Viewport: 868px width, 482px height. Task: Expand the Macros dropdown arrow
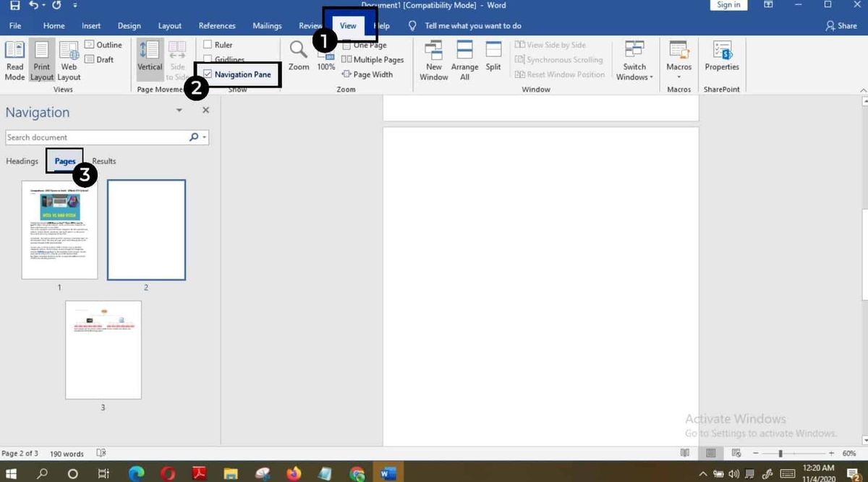[679, 77]
